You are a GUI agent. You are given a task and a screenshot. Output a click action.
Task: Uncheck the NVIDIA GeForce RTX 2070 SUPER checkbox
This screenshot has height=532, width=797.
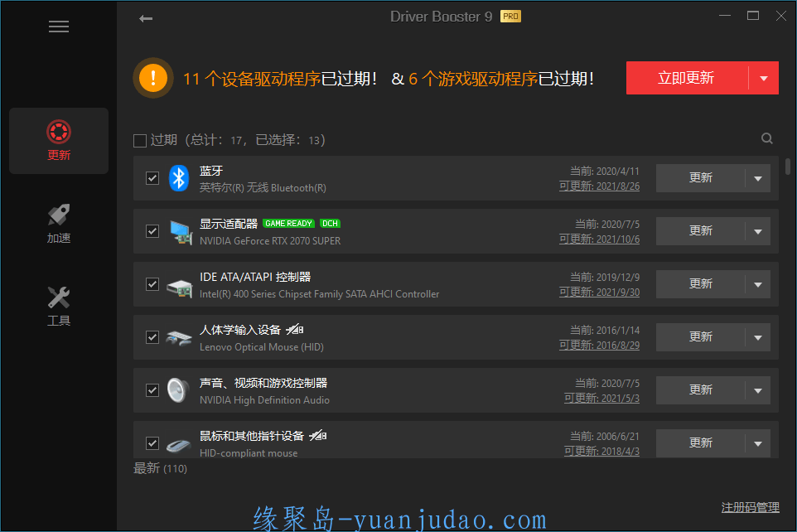152,231
